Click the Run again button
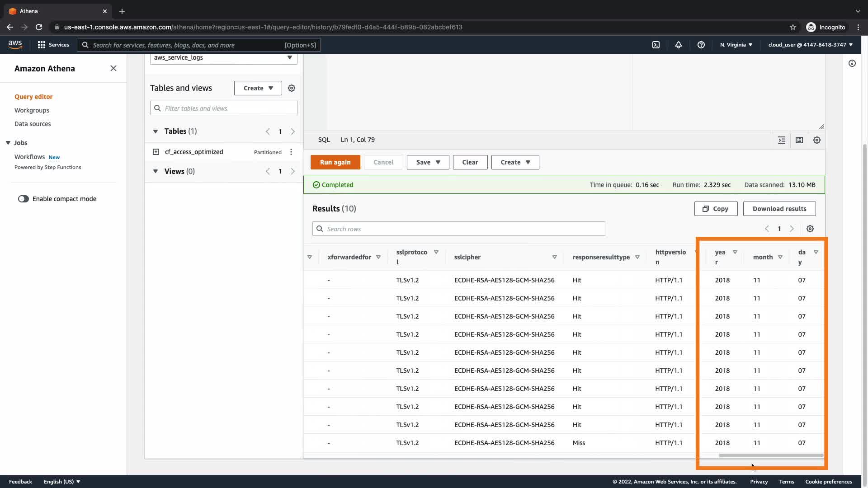868x488 pixels. [335, 162]
